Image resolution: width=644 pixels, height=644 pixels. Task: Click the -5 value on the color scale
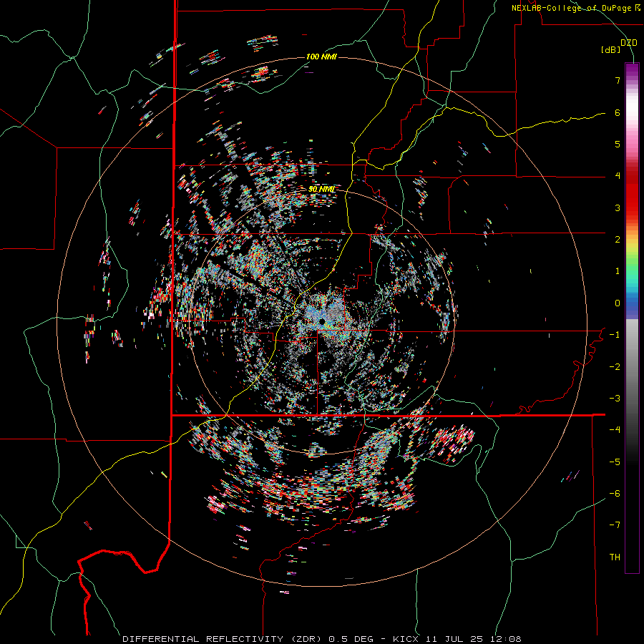tap(615, 462)
